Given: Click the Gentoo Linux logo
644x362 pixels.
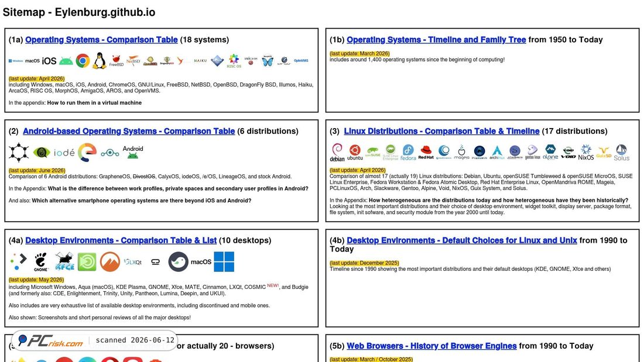Looking at the screenshot, I should [533, 152].
